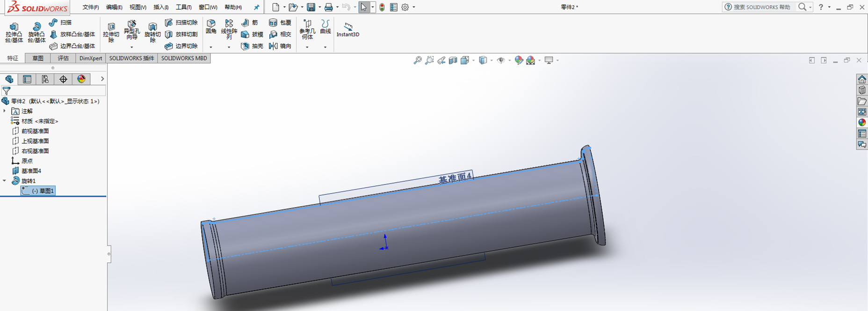
Task: Select the Fillet (圆角) tool
Action: 211,27
